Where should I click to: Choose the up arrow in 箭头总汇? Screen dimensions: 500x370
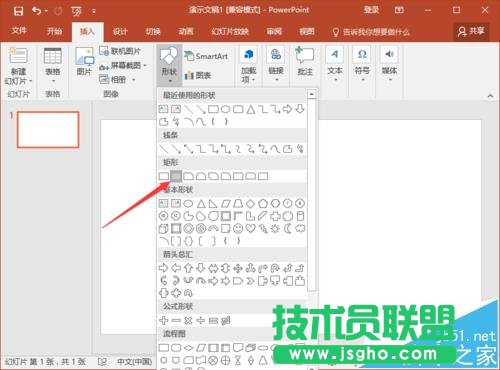(188, 268)
